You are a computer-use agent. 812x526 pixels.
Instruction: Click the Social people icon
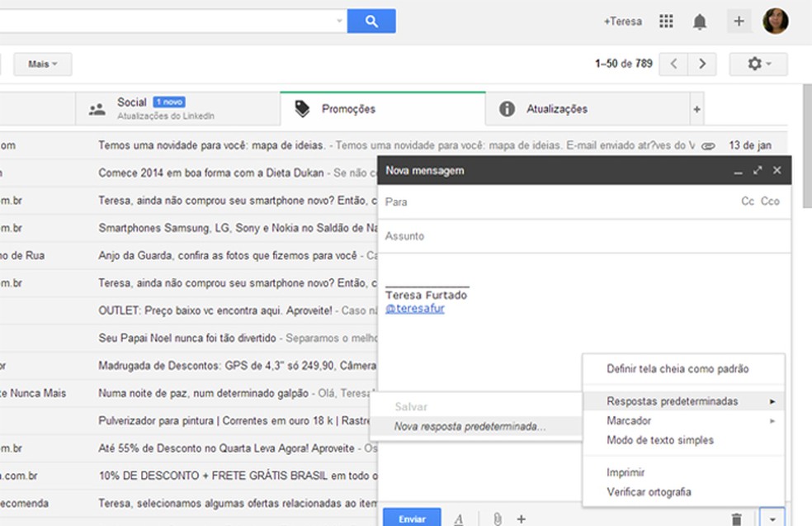point(97,109)
